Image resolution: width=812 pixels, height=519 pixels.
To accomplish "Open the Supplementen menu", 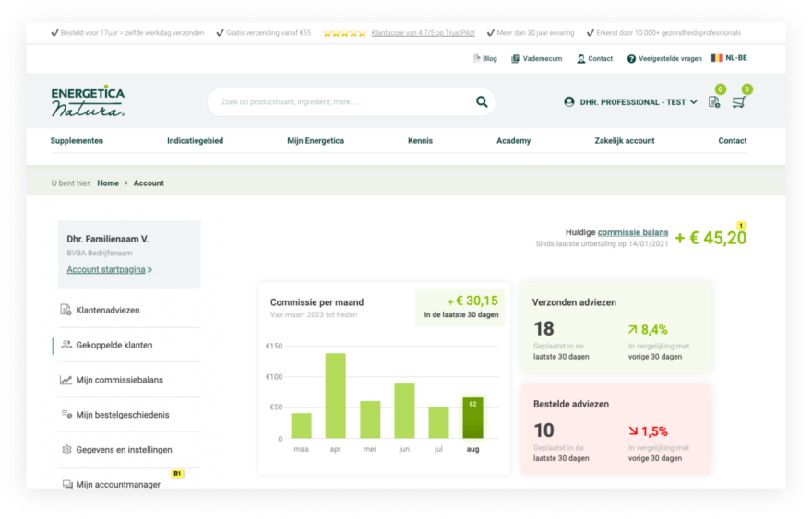I will click(x=77, y=141).
